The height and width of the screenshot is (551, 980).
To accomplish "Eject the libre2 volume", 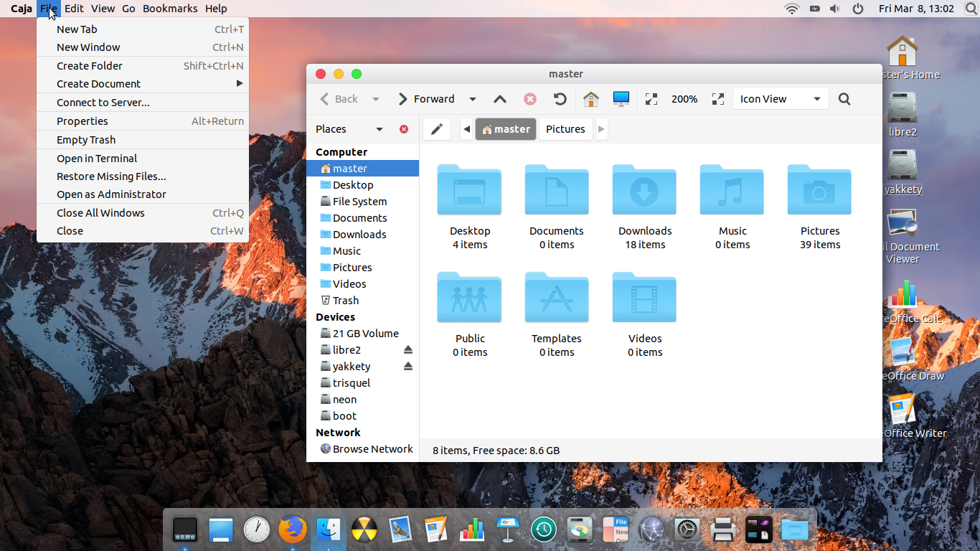I will pos(408,349).
